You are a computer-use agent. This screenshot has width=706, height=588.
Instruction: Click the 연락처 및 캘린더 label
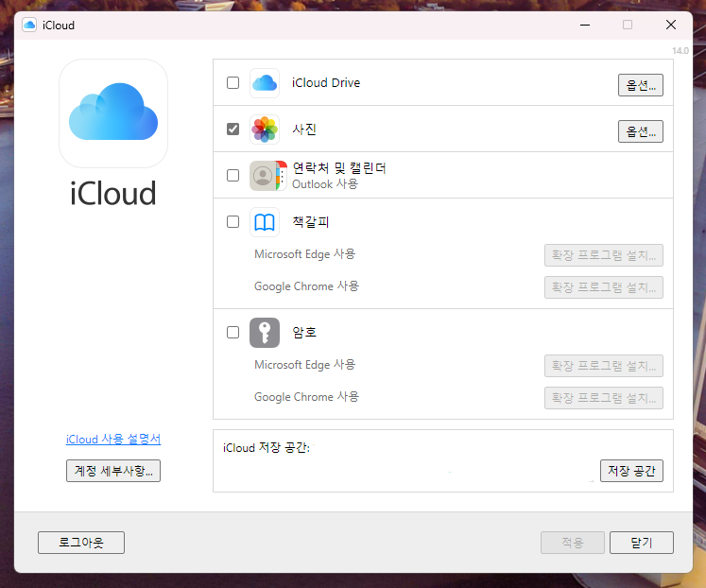[x=339, y=168]
